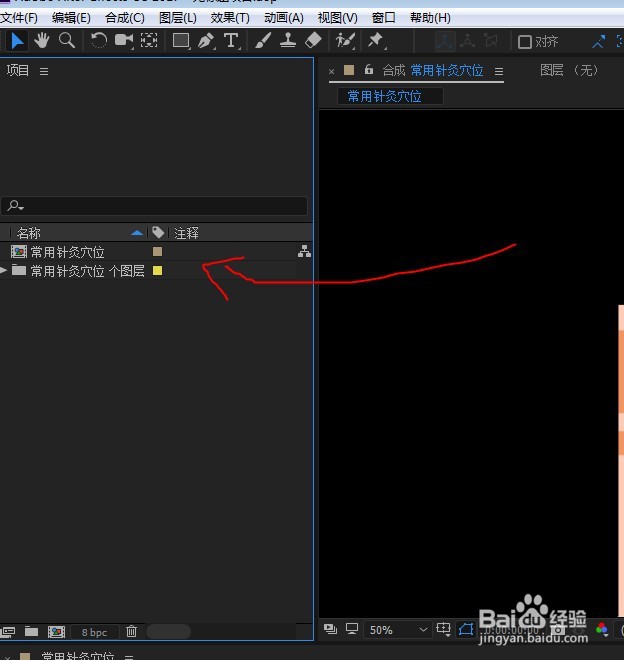Open the search options magnifier dropdown
The width and height of the screenshot is (624, 660).
click(16, 206)
